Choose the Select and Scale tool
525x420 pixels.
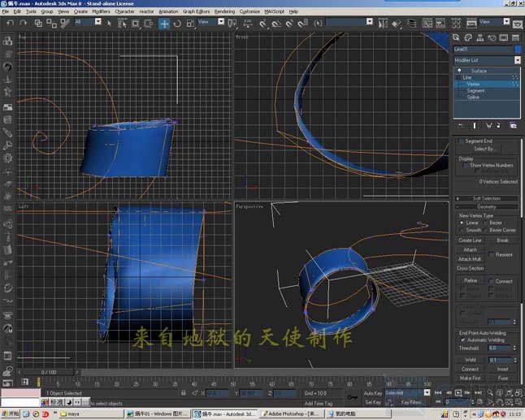[x=190, y=24]
